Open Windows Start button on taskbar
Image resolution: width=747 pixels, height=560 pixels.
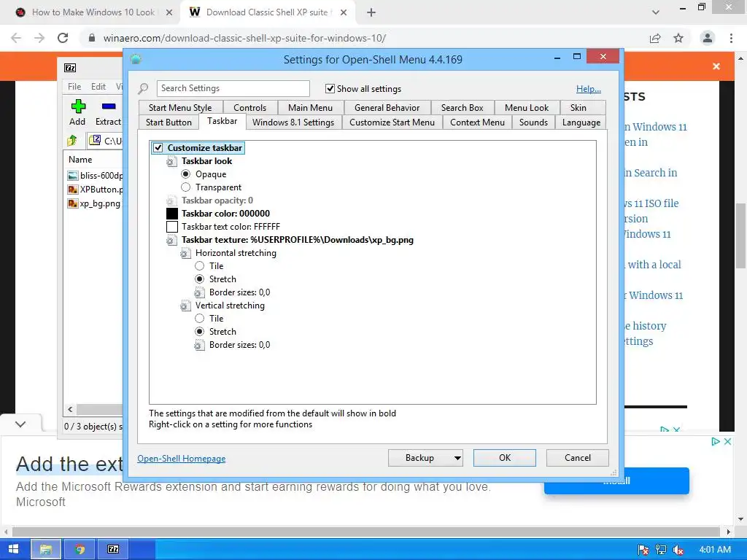tap(14, 549)
